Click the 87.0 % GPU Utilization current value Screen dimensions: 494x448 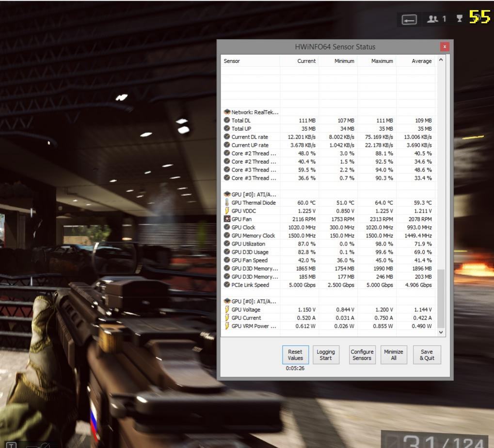306,244
